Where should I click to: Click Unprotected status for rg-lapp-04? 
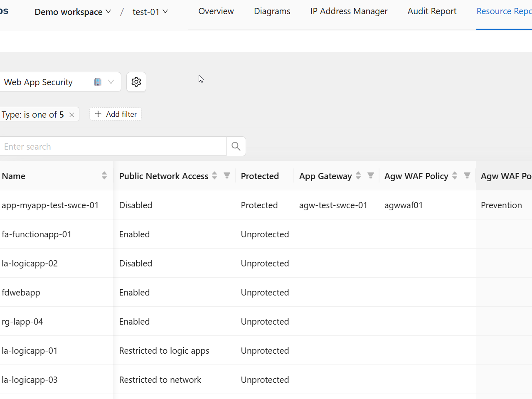[x=265, y=321]
